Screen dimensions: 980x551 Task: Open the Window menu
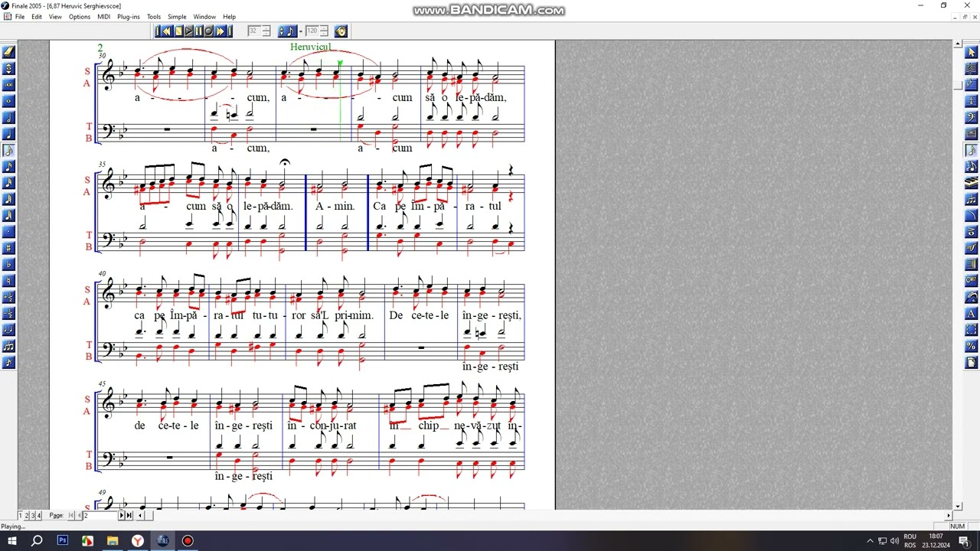(x=204, y=17)
